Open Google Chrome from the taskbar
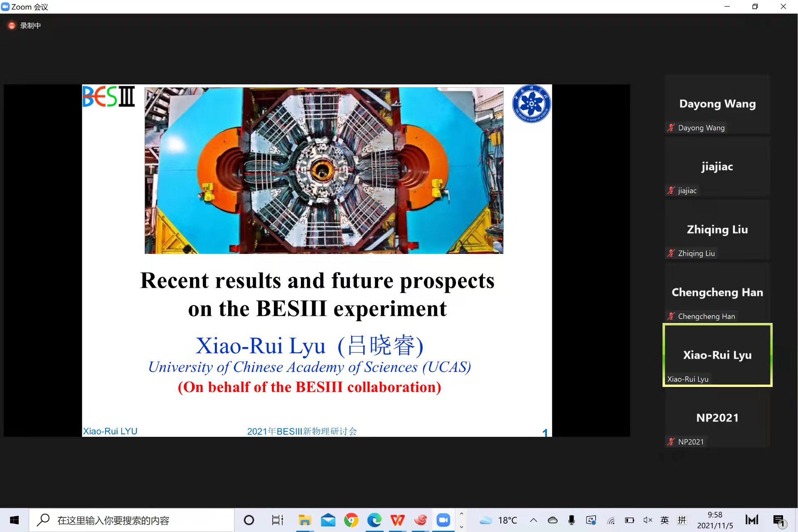The height and width of the screenshot is (532, 798). tap(351, 520)
